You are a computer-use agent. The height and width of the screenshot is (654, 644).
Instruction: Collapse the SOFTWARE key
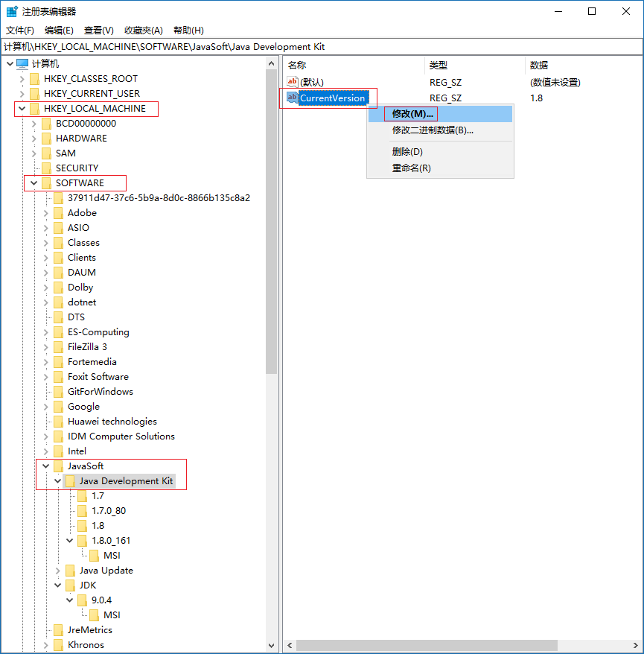click(34, 183)
